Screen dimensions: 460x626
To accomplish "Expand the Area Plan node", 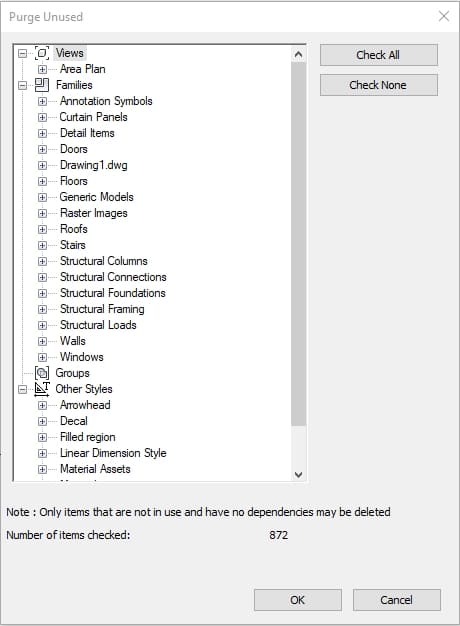I will pos(42,69).
